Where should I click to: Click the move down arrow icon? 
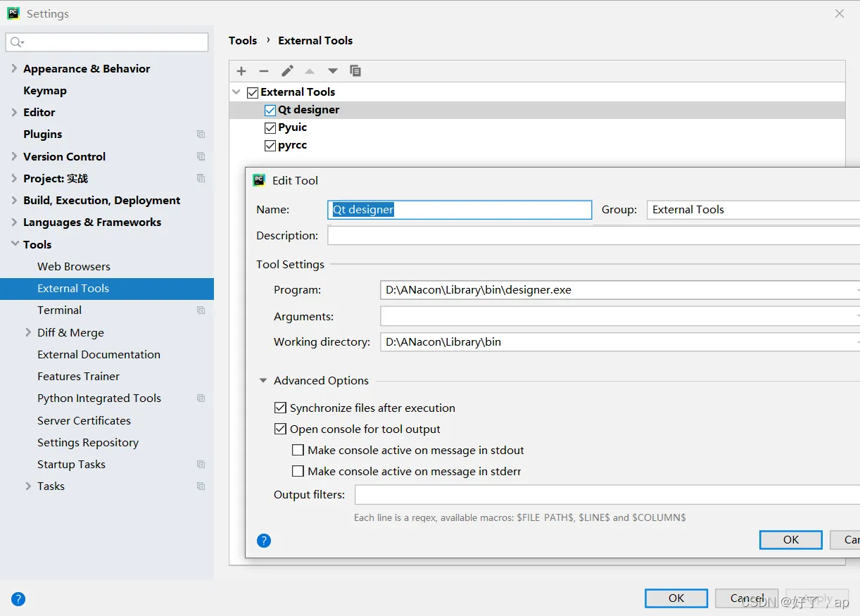pos(333,71)
